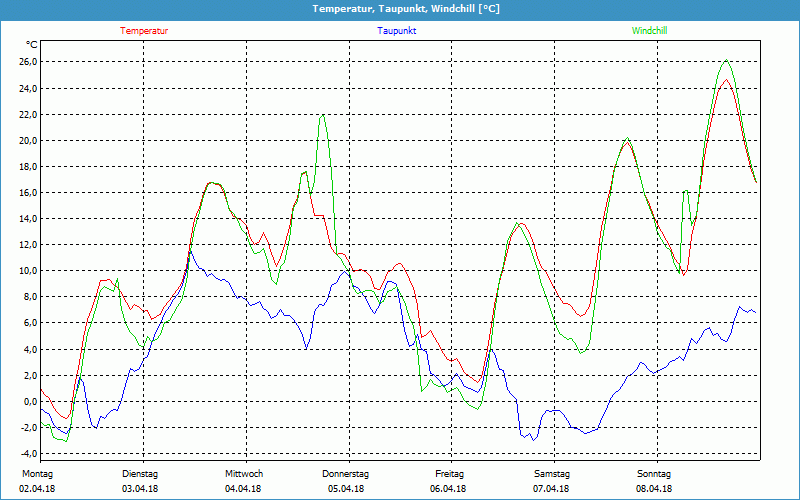This screenshot has height=500, width=800.
Task: Click the 0,0 y-axis value
Action: (x=30, y=402)
